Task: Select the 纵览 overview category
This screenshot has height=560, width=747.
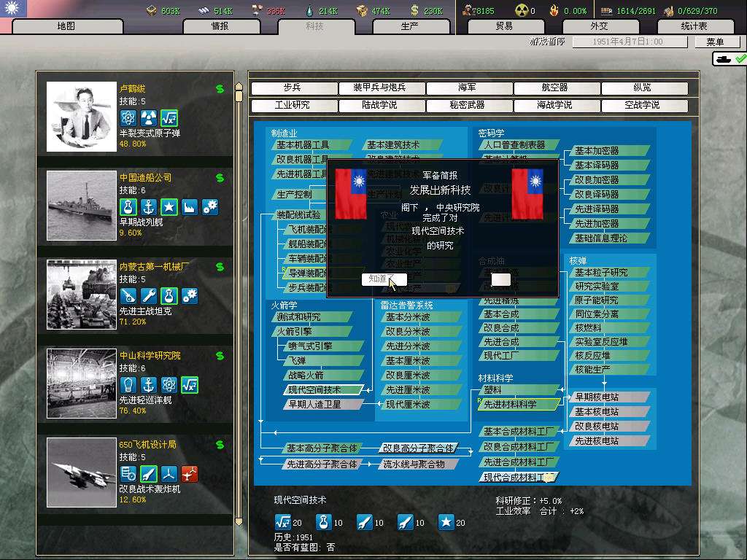Action: point(643,87)
